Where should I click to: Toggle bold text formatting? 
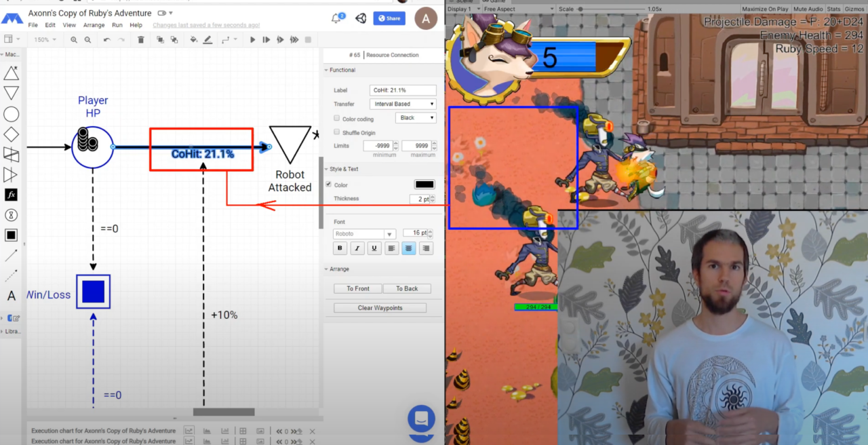point(340,248)
